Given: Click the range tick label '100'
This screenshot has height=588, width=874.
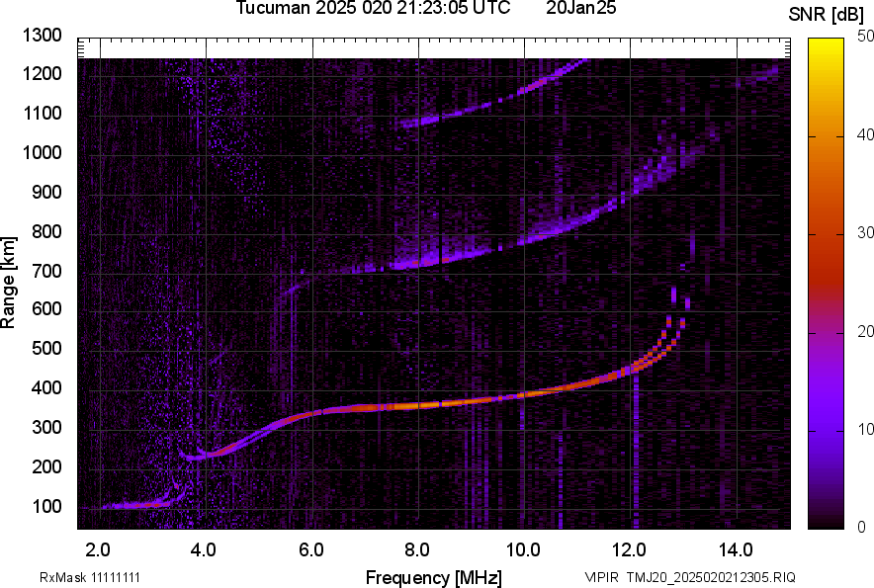Looking at the screenshot, I should [46, 506].
